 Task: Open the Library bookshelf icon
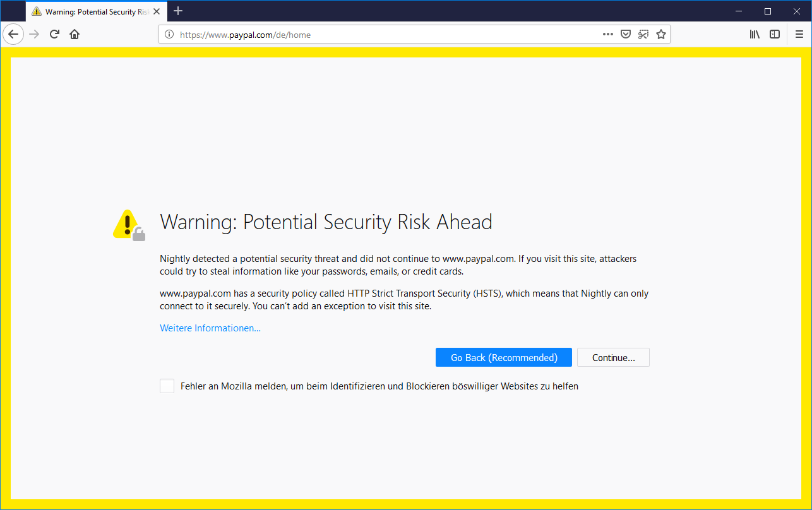coord(755,34)
